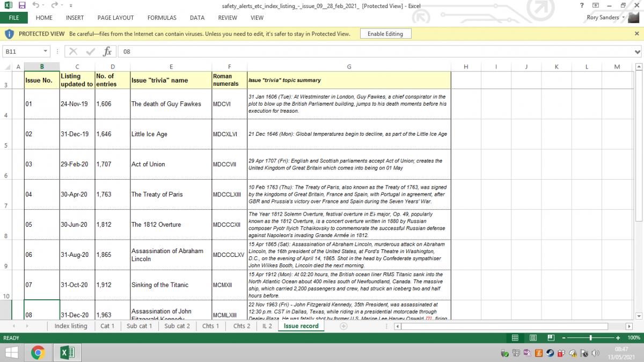Click the zoom out minus button
Screen dimensions: 644x362
tap(563, 338)
